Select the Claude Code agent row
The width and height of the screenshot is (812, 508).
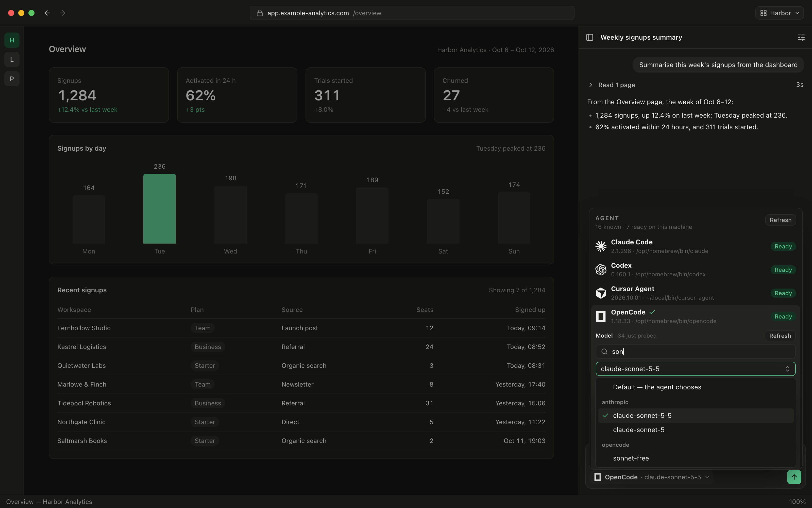695,246
